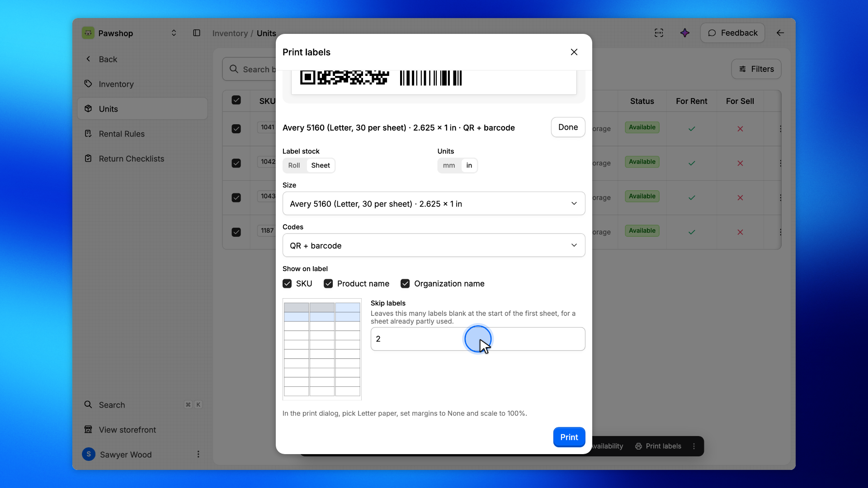The height and width of the screenshot is (488, 868).
Task: Expand the Pawshop workspace switcher chevrons
Action: 174,33
